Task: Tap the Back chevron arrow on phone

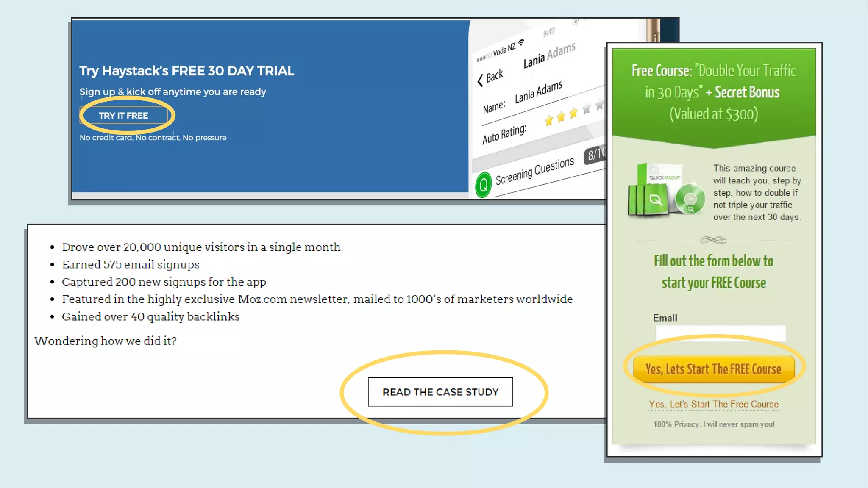Action: point(480,80)
